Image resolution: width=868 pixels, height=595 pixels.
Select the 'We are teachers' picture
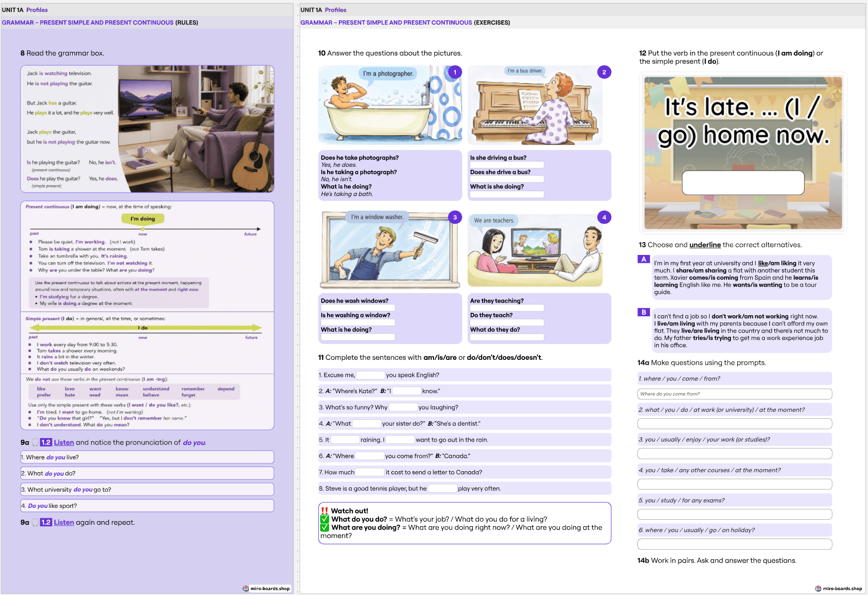[535, 250]
